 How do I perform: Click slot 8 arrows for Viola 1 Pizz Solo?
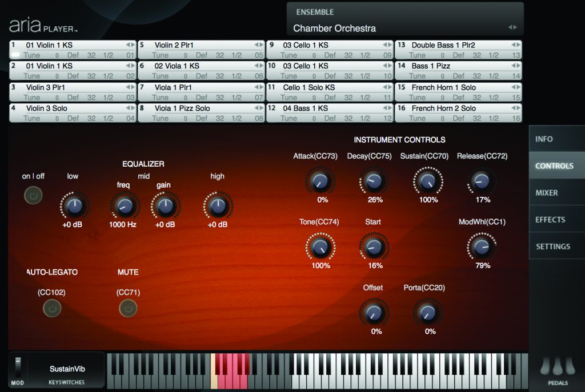point(259,108)
